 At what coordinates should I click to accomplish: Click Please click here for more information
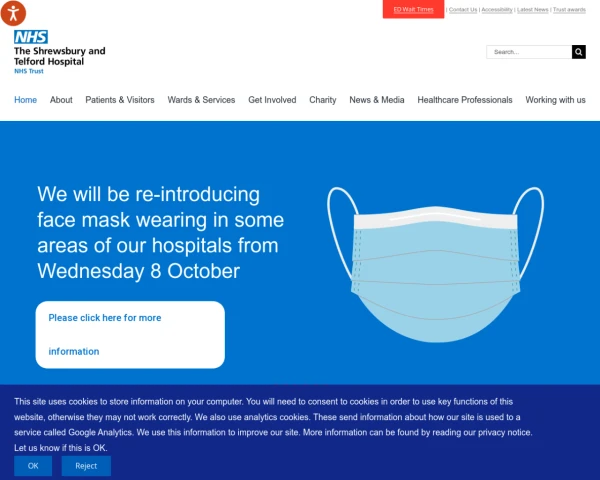click(130, 335)
